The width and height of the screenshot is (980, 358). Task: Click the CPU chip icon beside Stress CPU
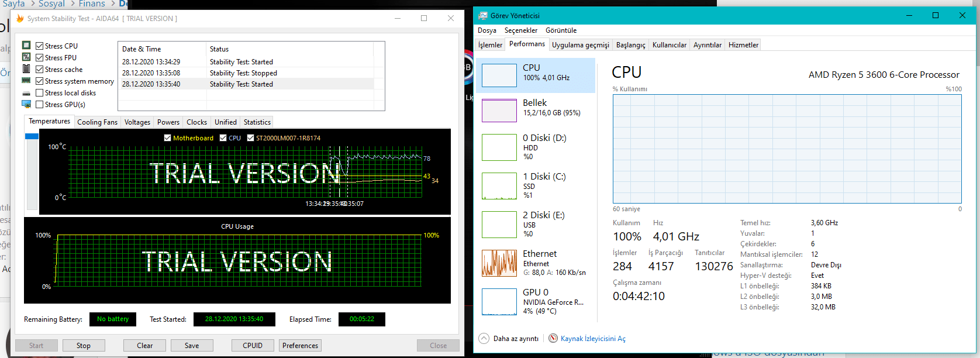[26, 45]
